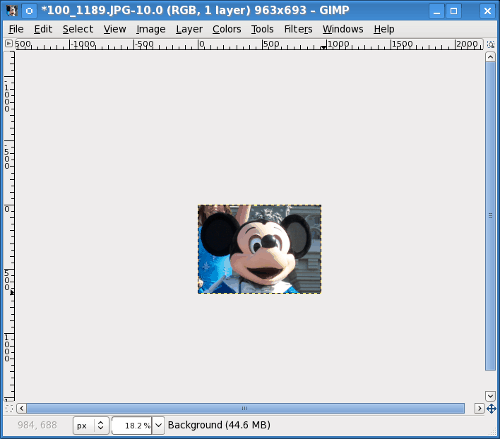The width and height of the screenshot is (500, 439).
Task: Maximize the GIMP window
Action: pos(454,11)
